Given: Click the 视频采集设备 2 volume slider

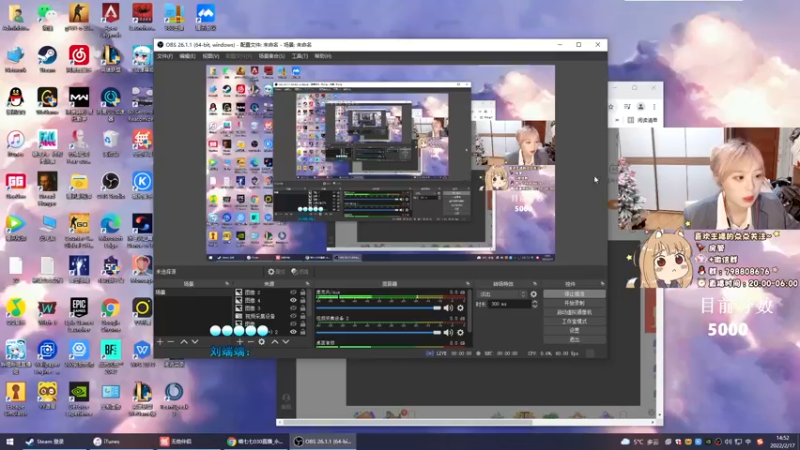Looking at the screenshot, I should (378, 332).
